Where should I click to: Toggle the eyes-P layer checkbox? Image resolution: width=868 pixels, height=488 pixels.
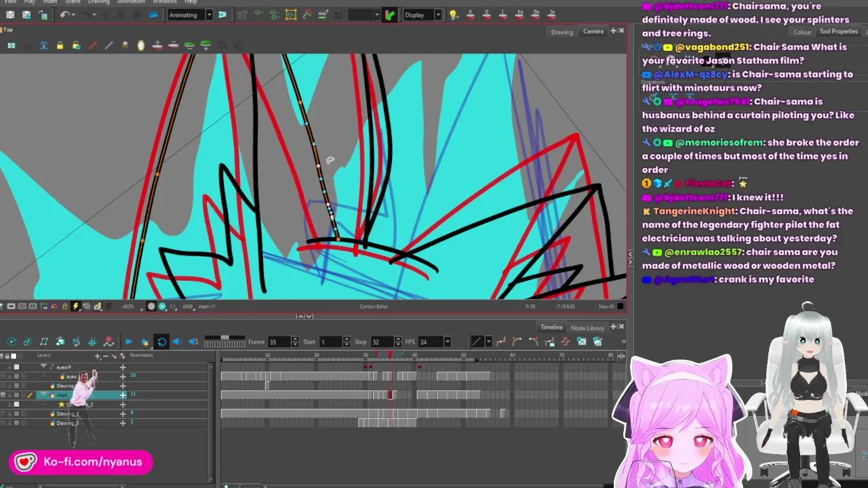pyautogui.click(x=16, y=367)
